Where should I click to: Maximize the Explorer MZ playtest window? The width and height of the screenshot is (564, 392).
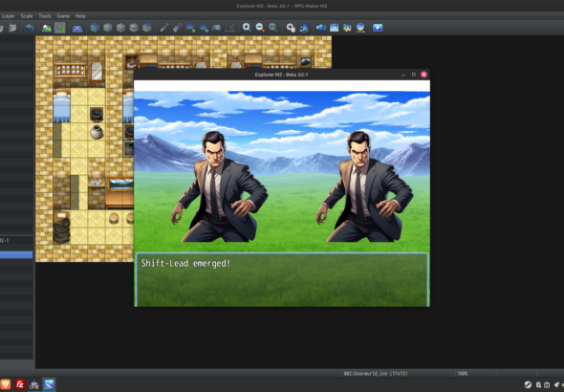click(414, 75)
